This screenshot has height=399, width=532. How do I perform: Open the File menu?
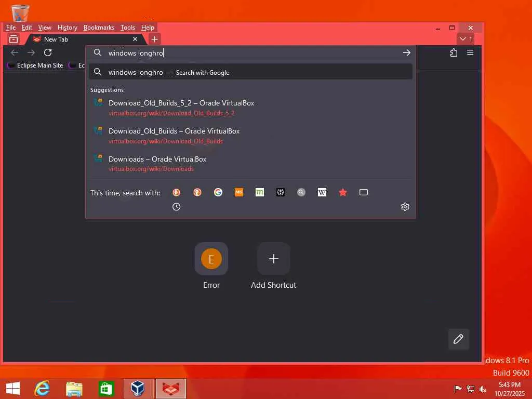pyautogui.click(x=11, y=28)
